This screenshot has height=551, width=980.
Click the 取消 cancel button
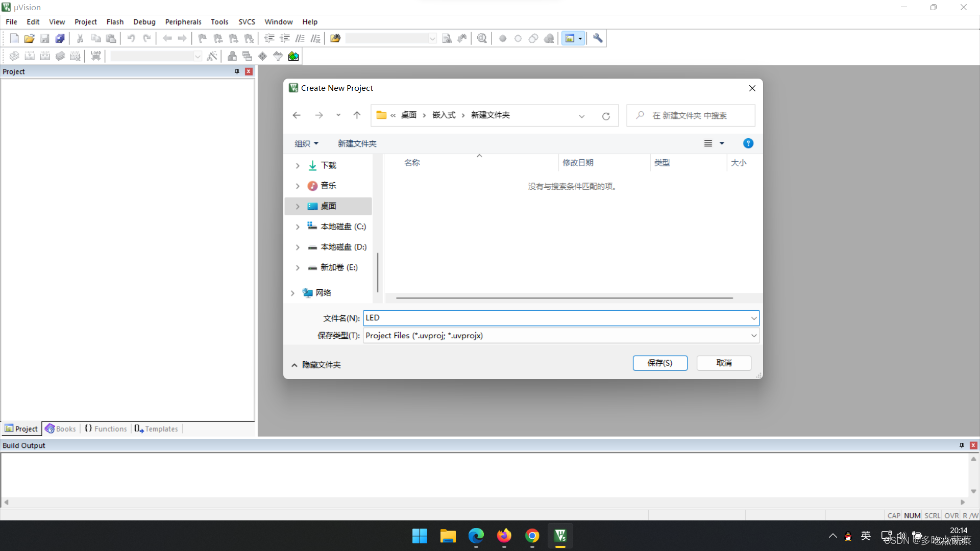click(724, 363)
